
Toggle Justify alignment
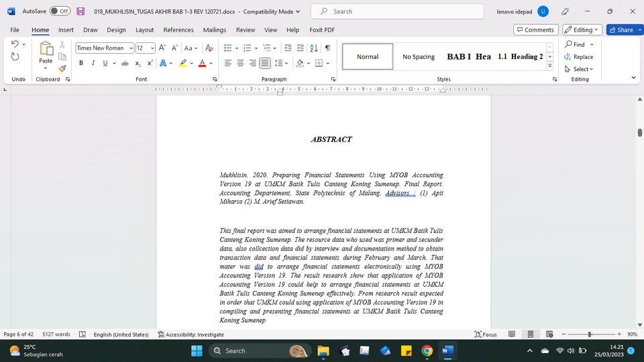pyautogui.click(x=265, y=63)
